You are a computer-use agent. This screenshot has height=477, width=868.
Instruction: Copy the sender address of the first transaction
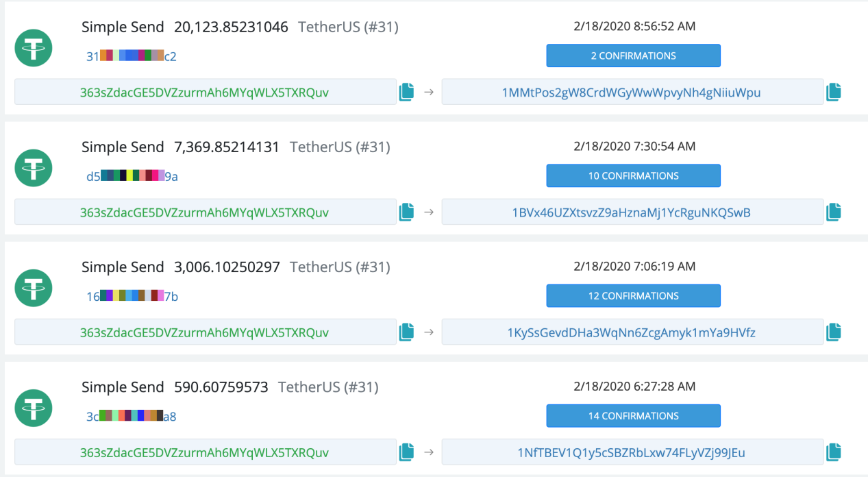click(406, 91)
